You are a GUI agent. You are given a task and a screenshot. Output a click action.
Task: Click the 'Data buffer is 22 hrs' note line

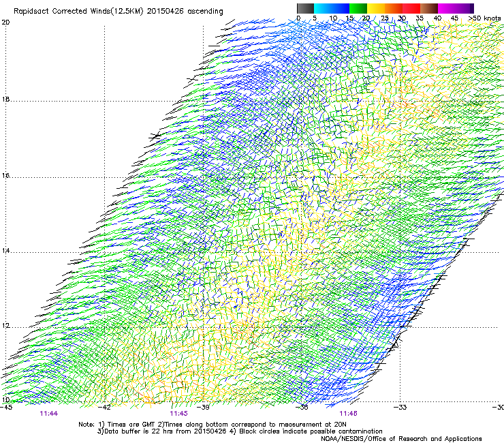[x=240, y=431]
